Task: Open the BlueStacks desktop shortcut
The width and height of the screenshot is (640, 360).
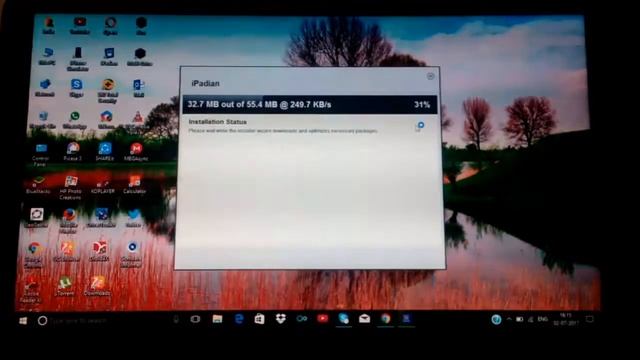Action: (x=38, y=184)
